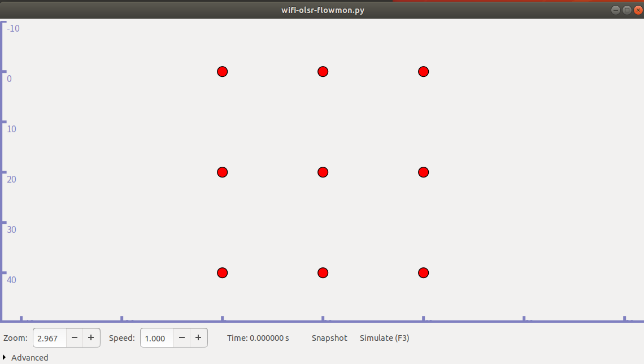This screenshot has width=644, height=364.
Task: Decrease speed with the minus button
Action: point(181,337)
